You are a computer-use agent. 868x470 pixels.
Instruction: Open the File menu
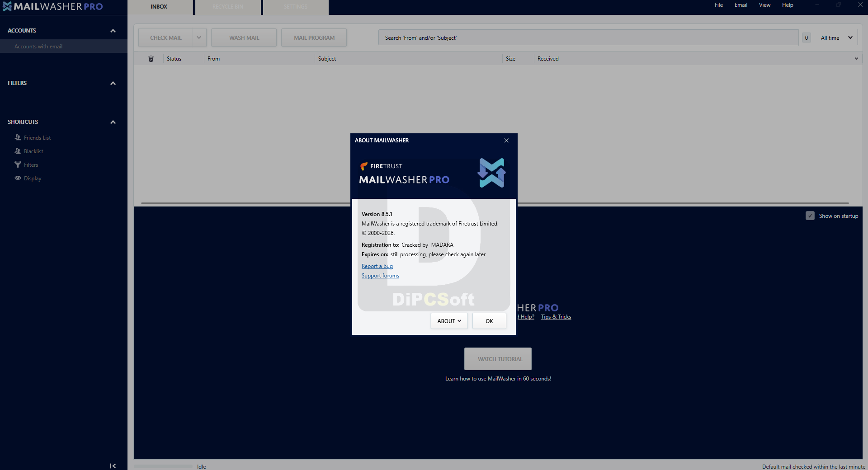[x=719, y=5]
